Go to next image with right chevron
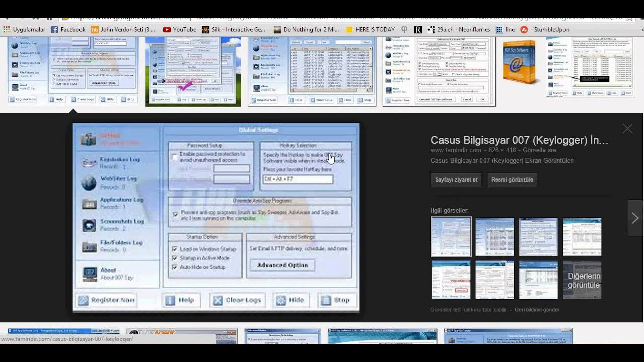 click(x=635, y=218)
